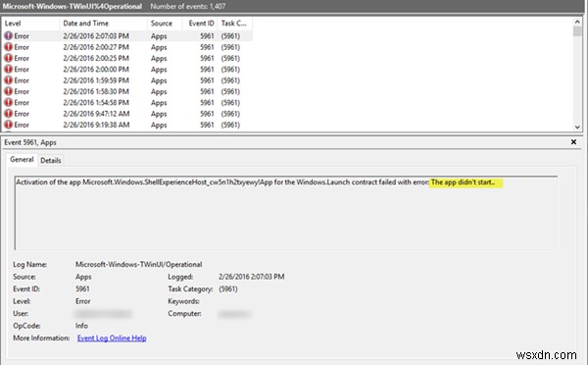Click error icon of 2:07:03 PM event
Viewport: 588px width, 365px height.
pos(8,36)
